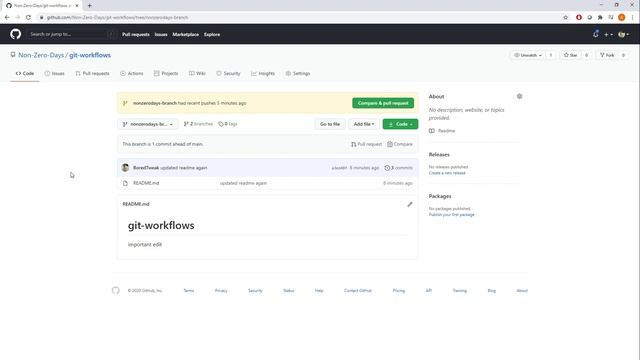The width and height of the screenshot is (640, 360).
Task: Open BoredTweak profile link
Action: tap(146, 168)
